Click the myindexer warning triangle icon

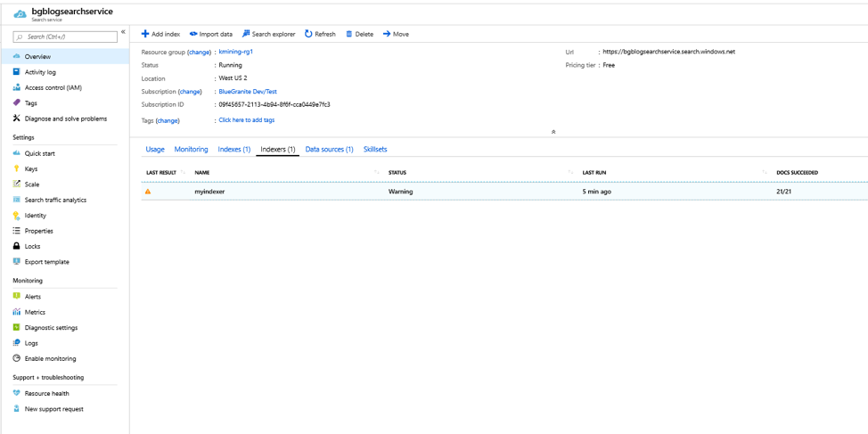coord(148,192)
